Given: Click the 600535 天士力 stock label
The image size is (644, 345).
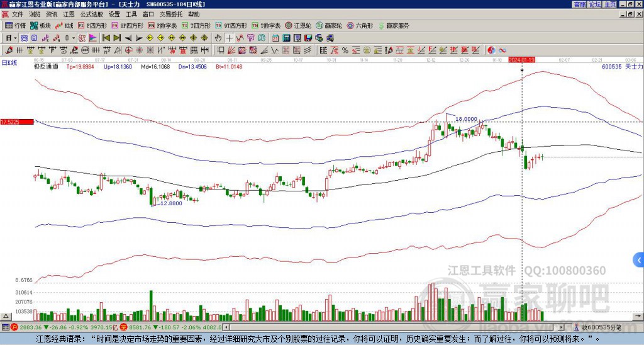Looking at the screenshot, I should [622, 66].
